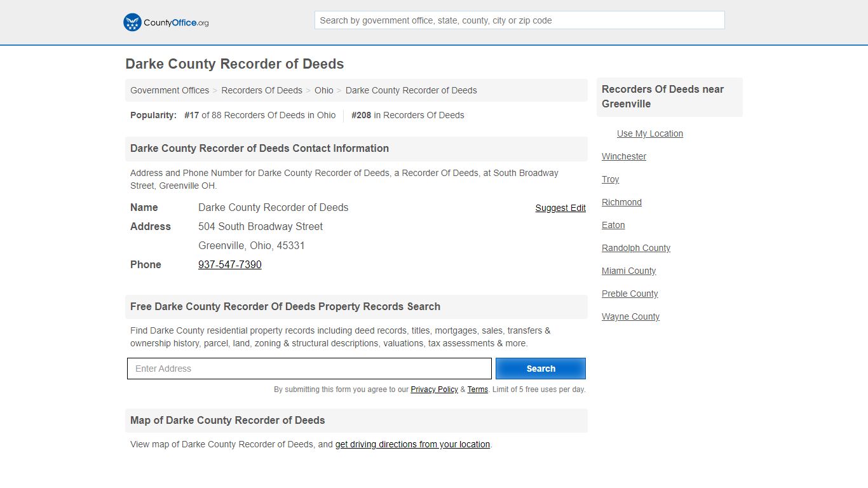Open Government Offices breadcrumb link
868x488 pixels.
[x=170, y=90]
